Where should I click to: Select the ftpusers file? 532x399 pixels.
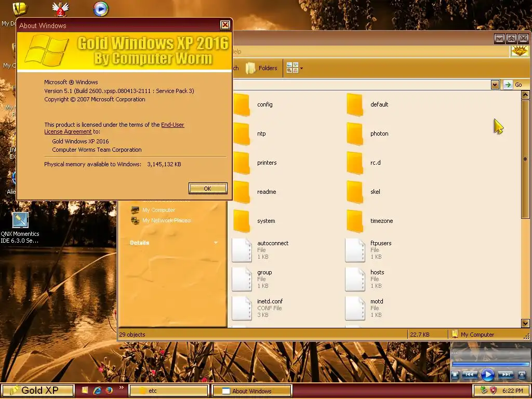368,250
